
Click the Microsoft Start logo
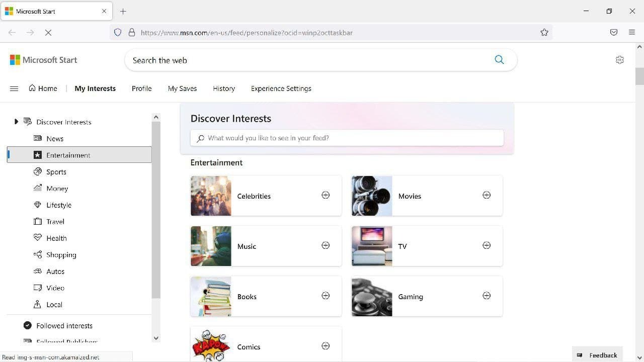coord(43,60)
